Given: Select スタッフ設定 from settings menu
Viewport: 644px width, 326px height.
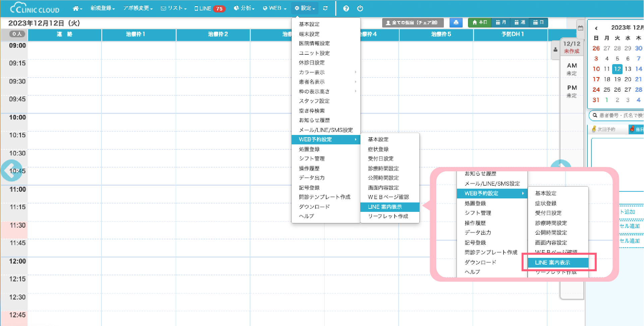Looking at the screenshot, I should pyautogui.click(x=314, y=101).
